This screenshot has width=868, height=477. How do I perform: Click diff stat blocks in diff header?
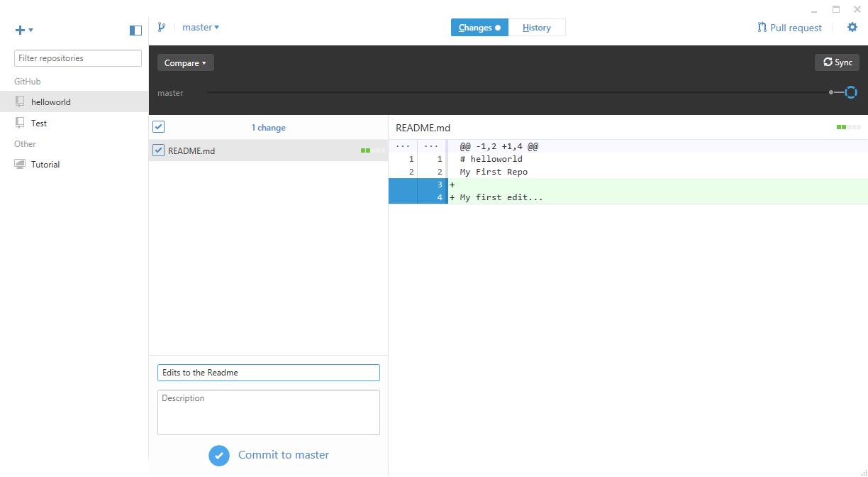[x=849, y=127]
